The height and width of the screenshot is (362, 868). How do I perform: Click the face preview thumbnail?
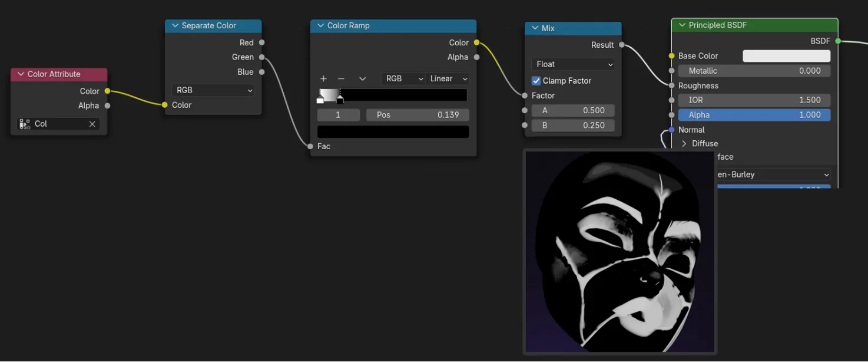[619, 252]
